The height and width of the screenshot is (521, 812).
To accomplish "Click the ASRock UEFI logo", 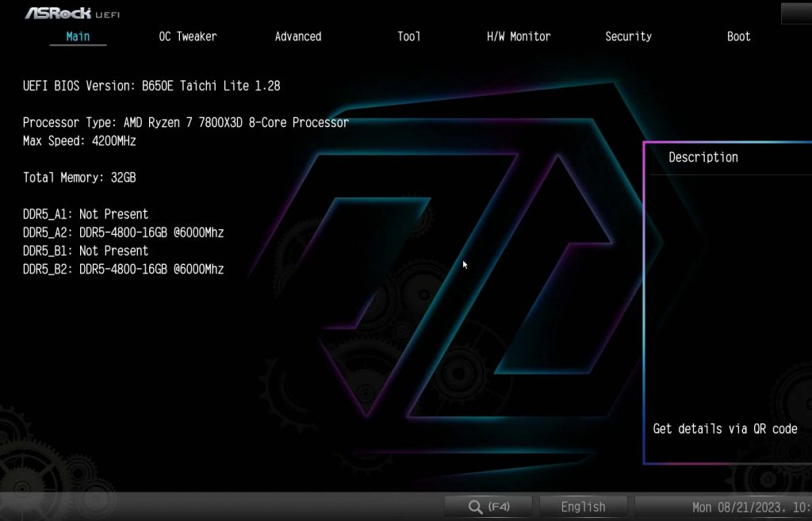I will click(72, 13).
